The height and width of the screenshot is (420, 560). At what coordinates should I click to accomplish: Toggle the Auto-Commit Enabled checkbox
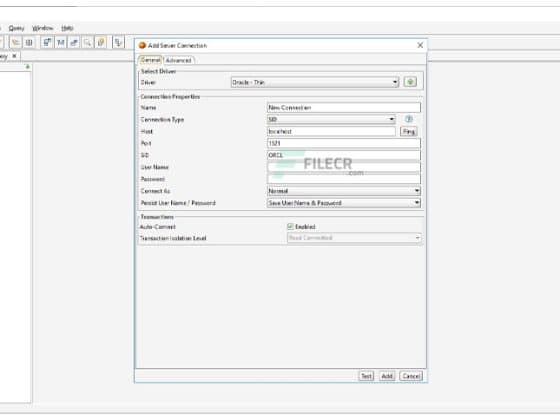290,226
